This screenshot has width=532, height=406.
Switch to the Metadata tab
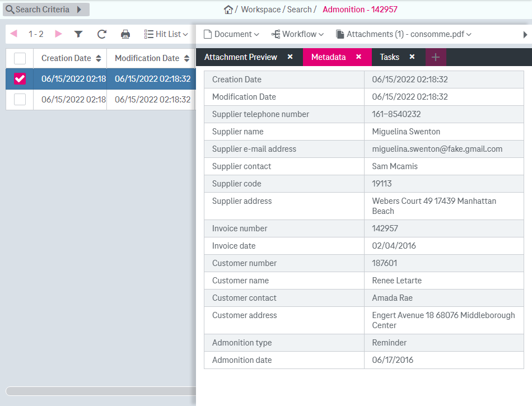pos(328,57)
